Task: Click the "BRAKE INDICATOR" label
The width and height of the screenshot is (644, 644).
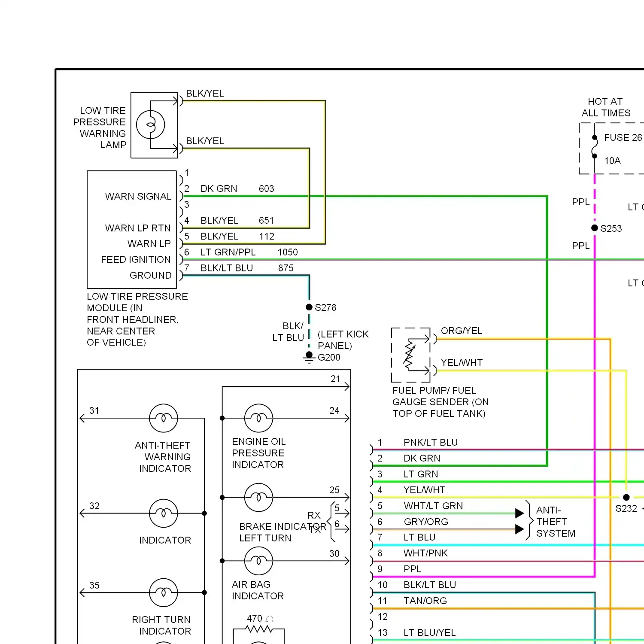Action: point(283,526)
